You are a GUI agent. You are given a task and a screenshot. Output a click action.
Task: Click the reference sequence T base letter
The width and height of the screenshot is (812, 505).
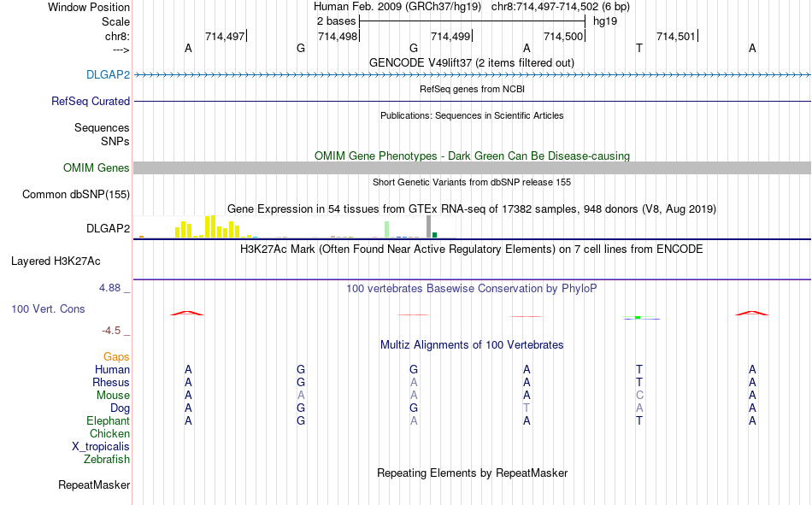click(639, 48)
